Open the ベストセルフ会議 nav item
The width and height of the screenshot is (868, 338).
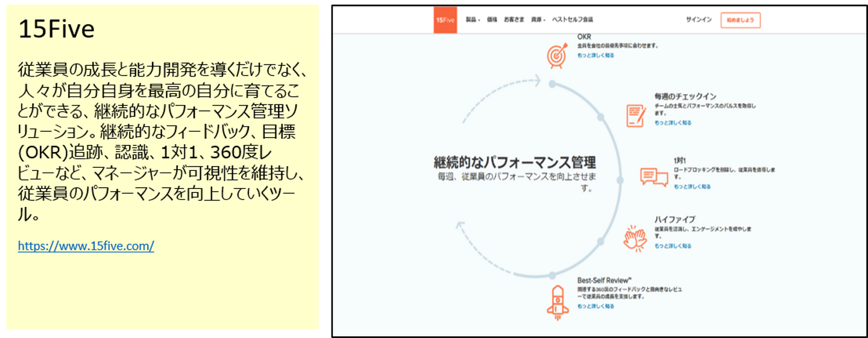pos(572,20)
